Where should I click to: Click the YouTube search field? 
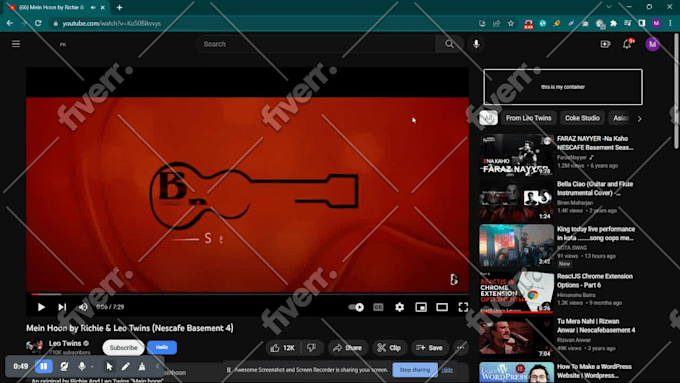[x=316, y=44]
